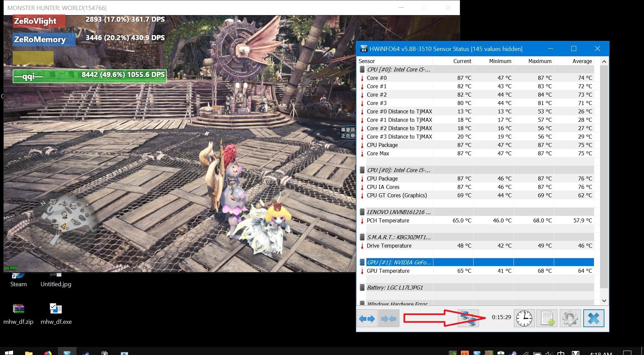The width and height of the screenshot is (644, 355).
Task: Click the green qqi 1055.6 DPS bar
Action: point(90,75)
